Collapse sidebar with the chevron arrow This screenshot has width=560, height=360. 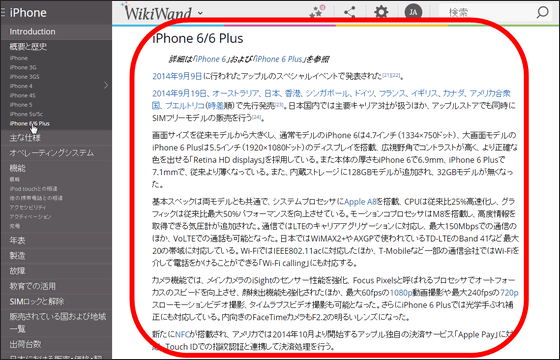pyautogui.click(x=106, y=86)
